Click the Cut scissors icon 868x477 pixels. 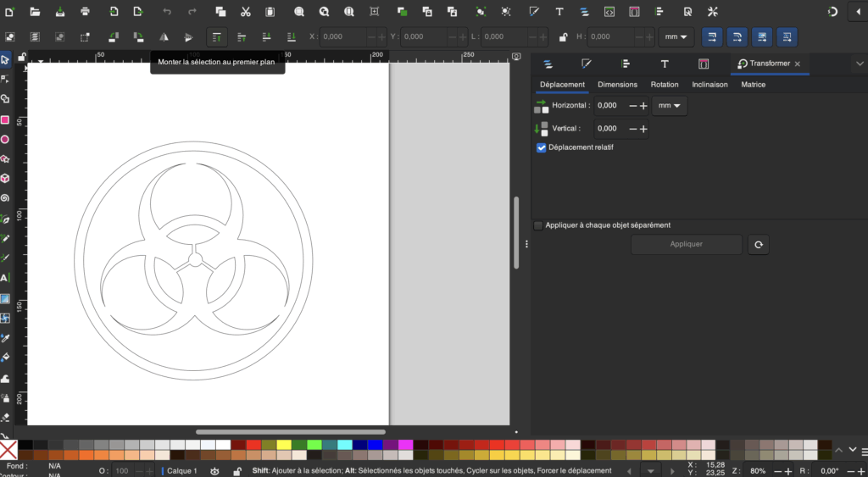pyautogui.click(x=245, y=12)
